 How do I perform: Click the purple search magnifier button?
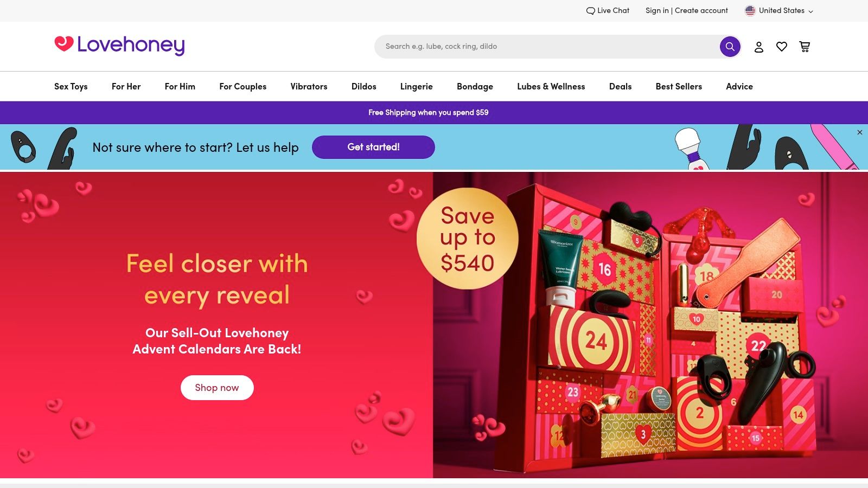click(730, 47)
